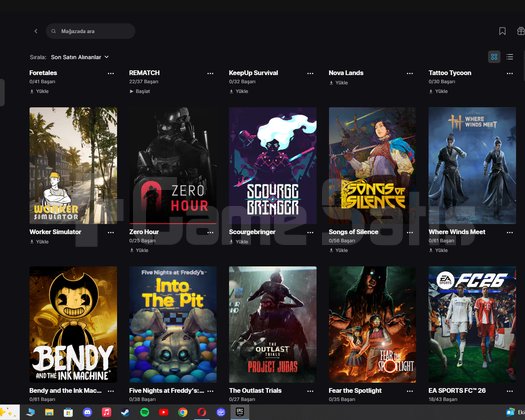Switch to grid view layout

(494, 57)
